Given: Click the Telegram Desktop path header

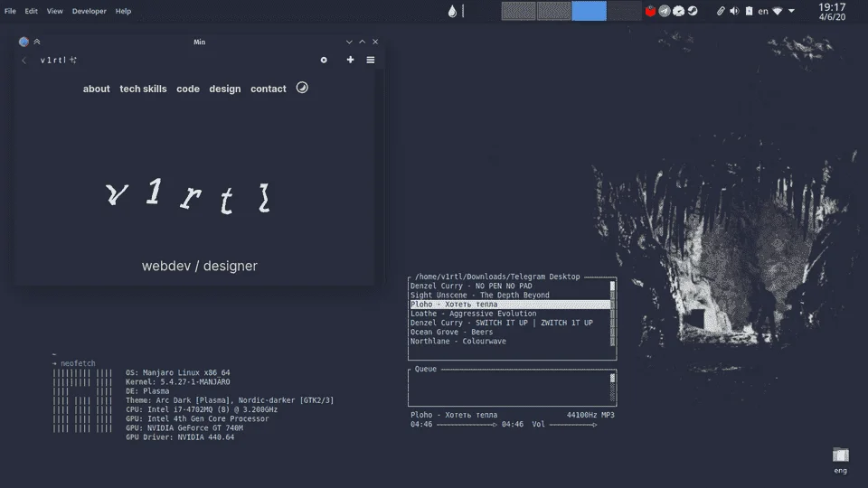Looking at the screenshot, I should tap(497, 277).
